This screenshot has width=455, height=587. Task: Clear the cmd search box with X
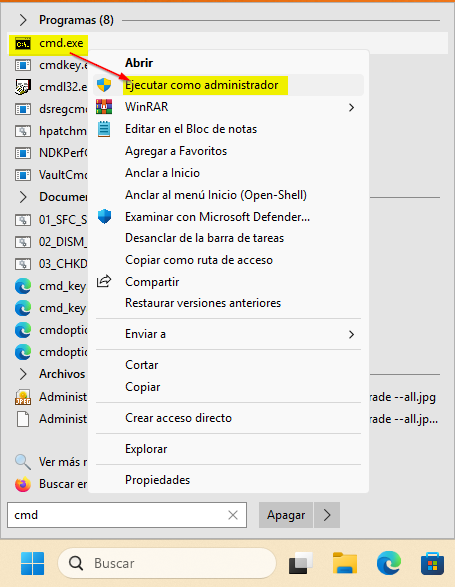[233, 515]
